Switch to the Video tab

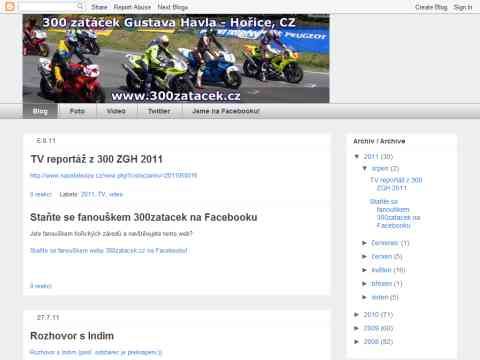(116, 111)
